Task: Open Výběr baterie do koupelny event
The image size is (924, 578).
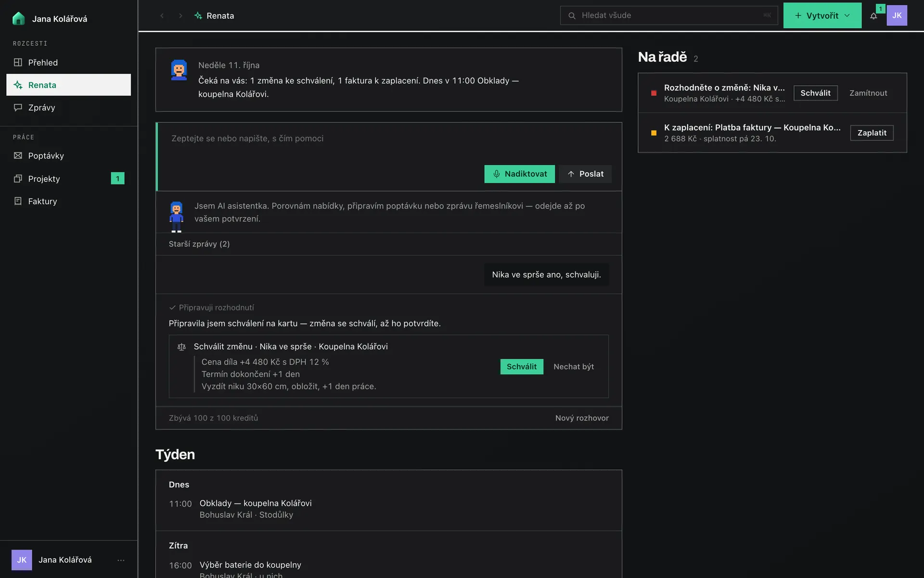Action: pos(250,565)
